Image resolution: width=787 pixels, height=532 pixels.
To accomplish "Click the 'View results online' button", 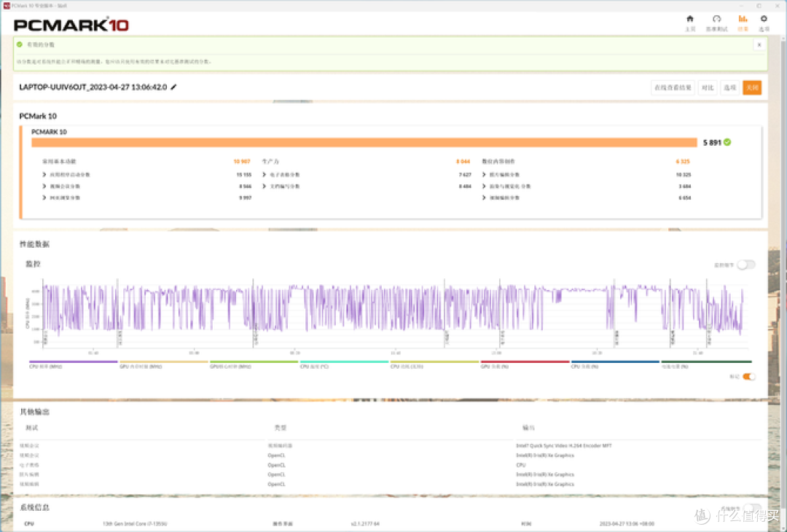I will pyautogui.click(x=673, y=87).
